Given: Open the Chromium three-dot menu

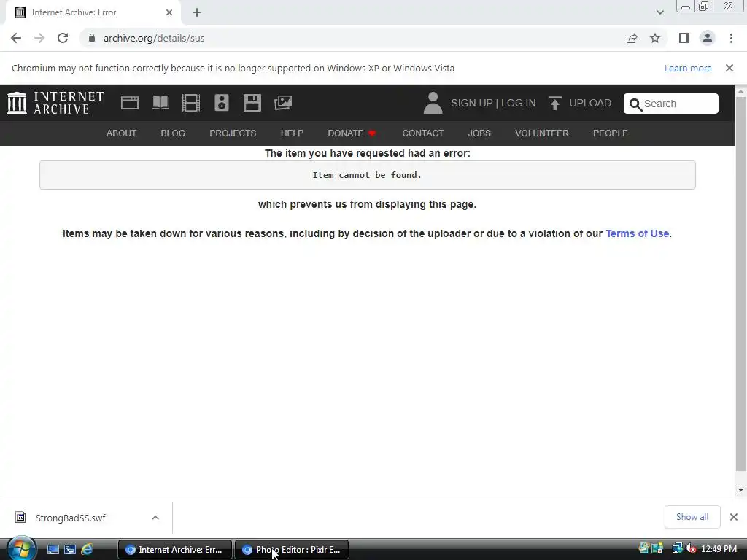Looking at the screenshot, I should click(731, 38).
